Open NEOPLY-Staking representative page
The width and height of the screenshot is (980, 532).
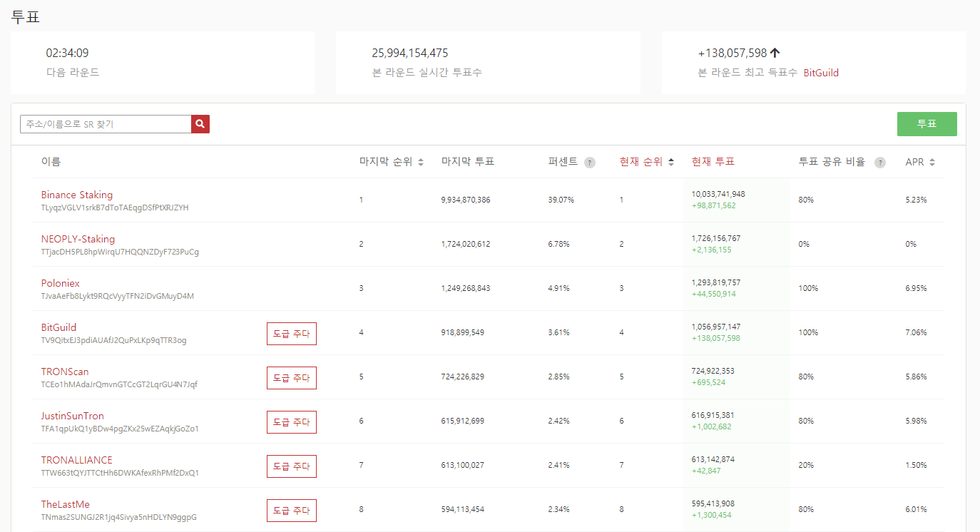[x=78, y=239]
